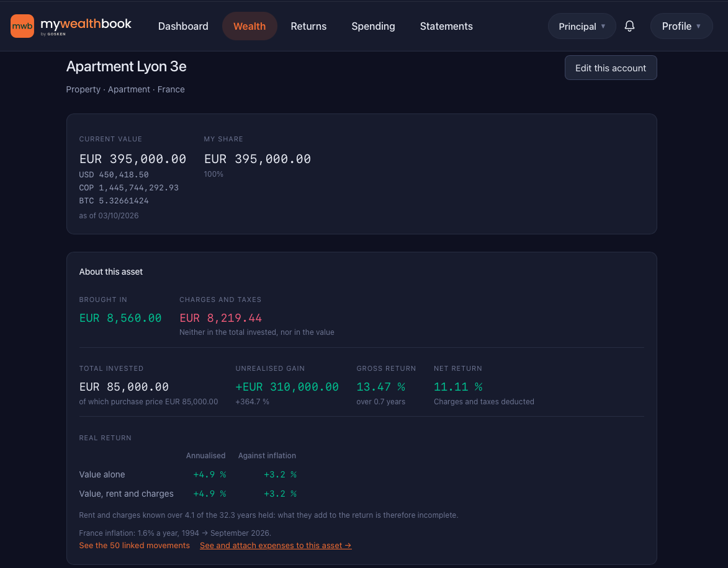Select the Value, rent and charges row label

pyautogui.click(x=126, y=494)
